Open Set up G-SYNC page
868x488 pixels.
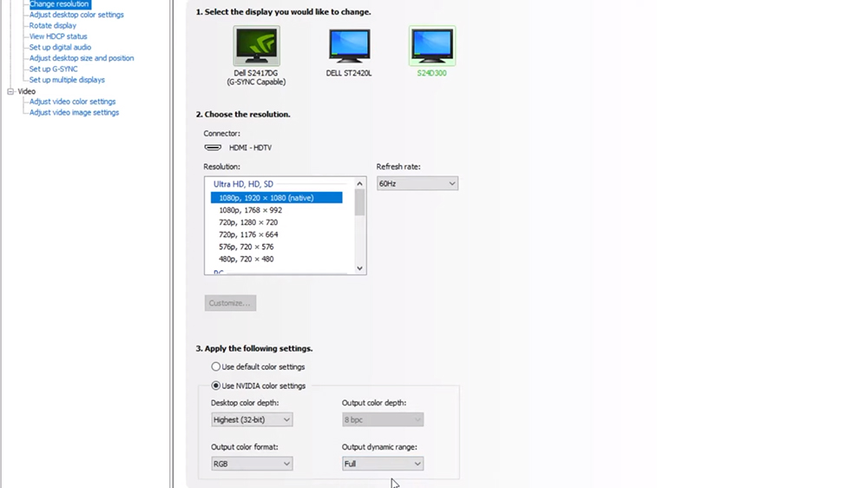(53, 69)
